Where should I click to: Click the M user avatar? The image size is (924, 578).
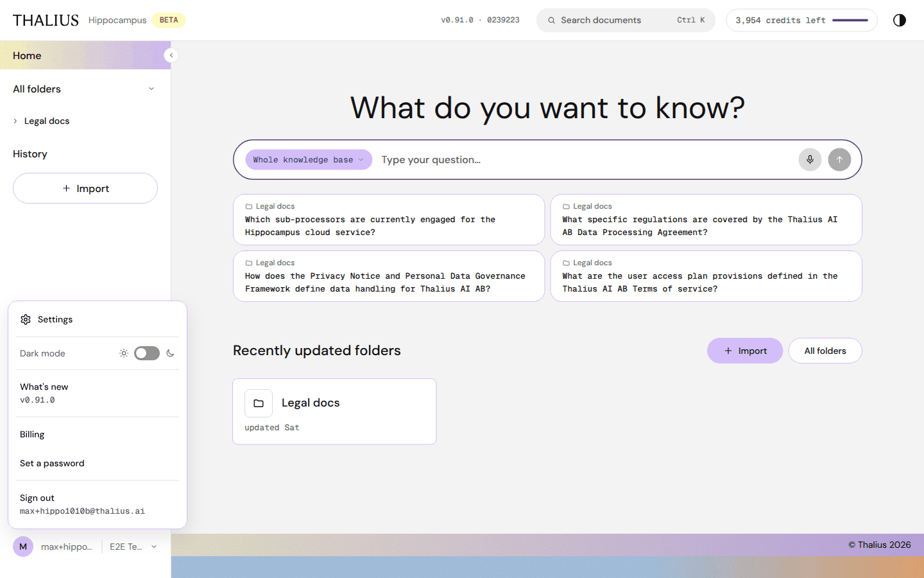pyautogui.click(x=23, y=547)
